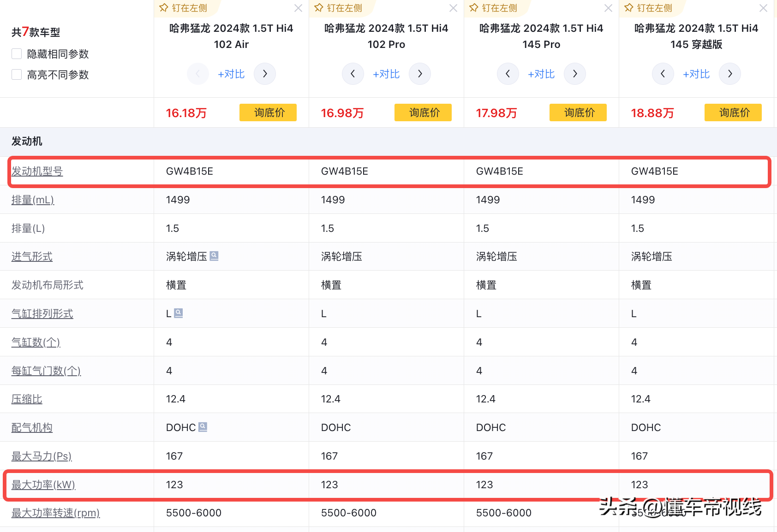Open the 最大功率(kW) parameter link
The height and width of the screenshot is (532, 777).
click(43, 485)
